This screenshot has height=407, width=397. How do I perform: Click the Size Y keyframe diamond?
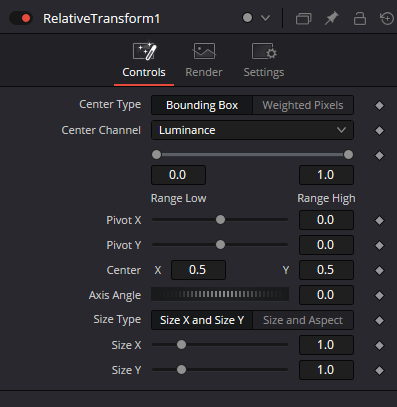(379, 371)
